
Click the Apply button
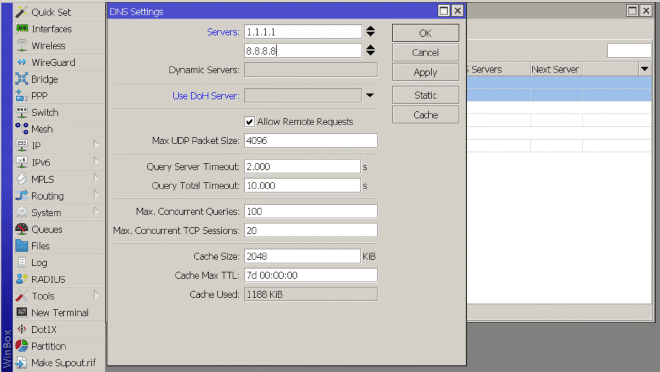pos(425,72)
